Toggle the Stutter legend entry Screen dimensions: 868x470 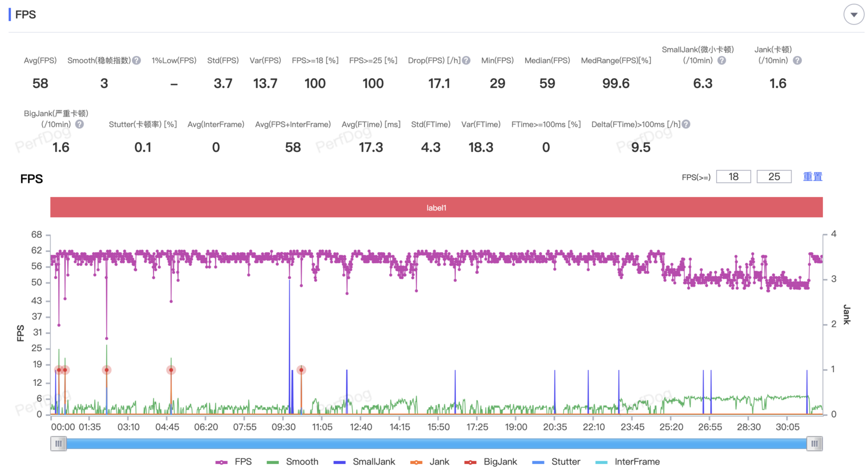pyautogui.click(x=556, y=462)
